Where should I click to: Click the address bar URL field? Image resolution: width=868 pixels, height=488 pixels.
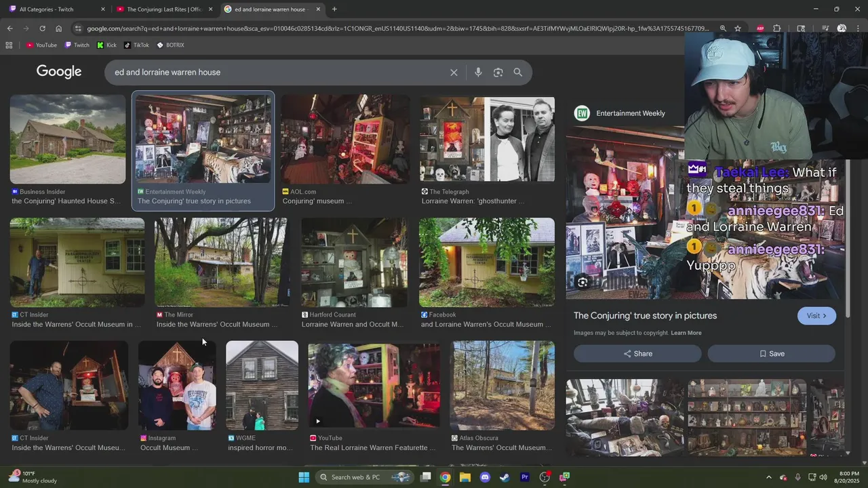[x=397, y=28]
